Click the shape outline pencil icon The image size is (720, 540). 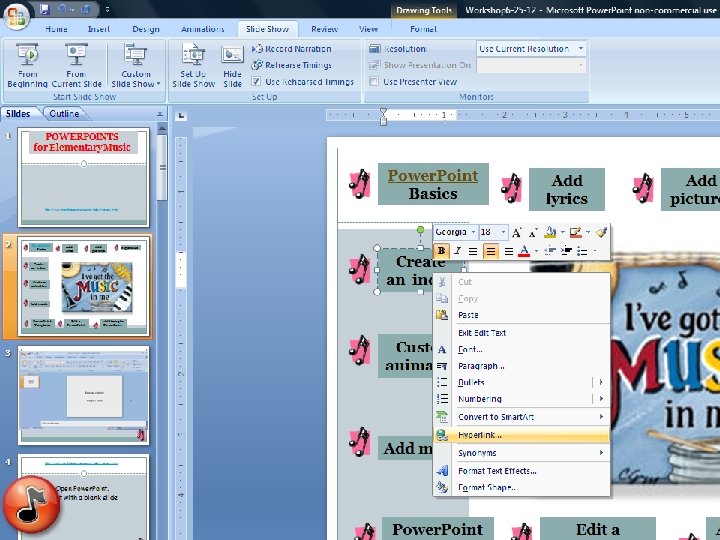tap(575, 232)
